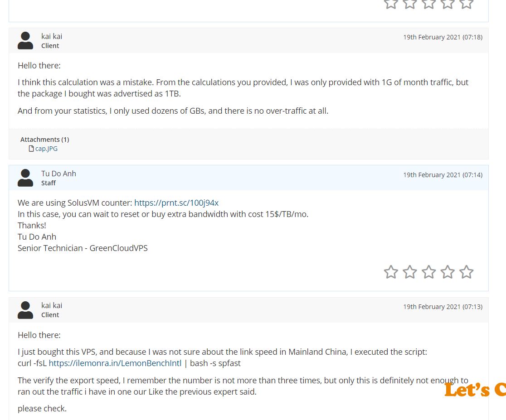The image size is (506, 420).
Task: Rate Tu Do Anh's reply four stars
Action: 448,272
